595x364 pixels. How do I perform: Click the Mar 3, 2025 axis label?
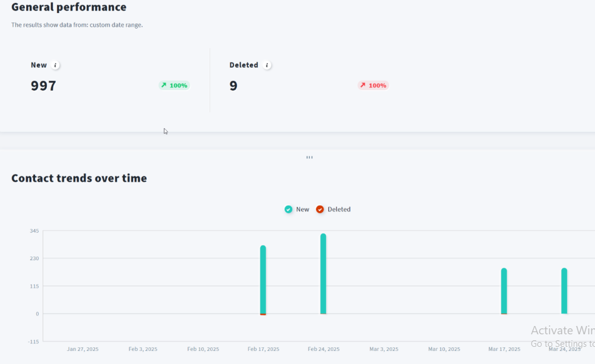384,349
